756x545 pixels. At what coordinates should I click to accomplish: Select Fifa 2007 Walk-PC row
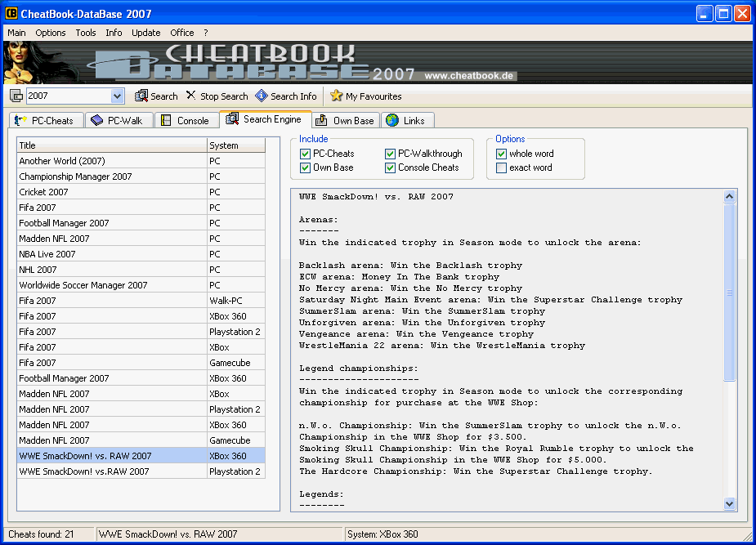click(x=141, y=301)
